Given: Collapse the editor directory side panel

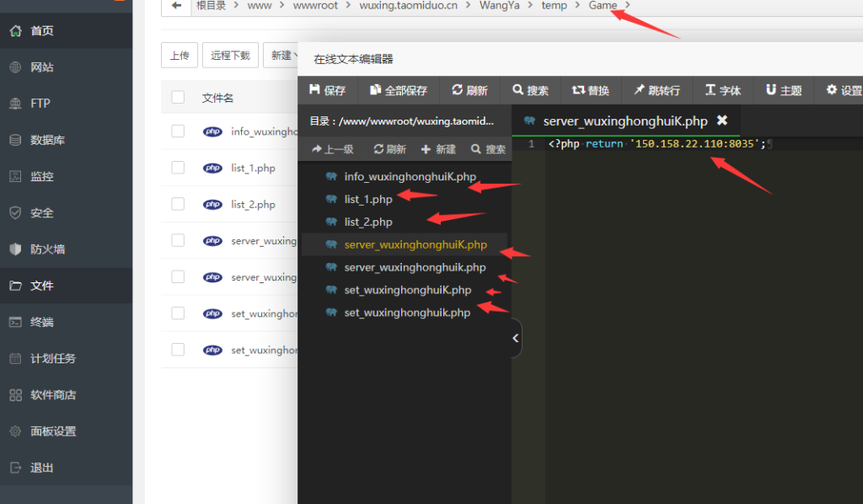Looking at the screenshot, I should [516, 339].
